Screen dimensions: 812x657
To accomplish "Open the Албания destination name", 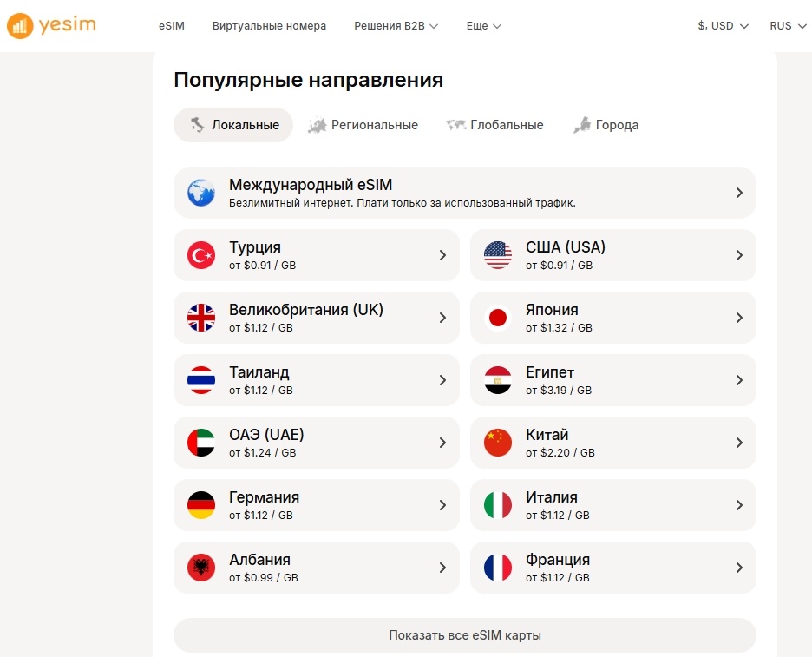I will 260,560.
